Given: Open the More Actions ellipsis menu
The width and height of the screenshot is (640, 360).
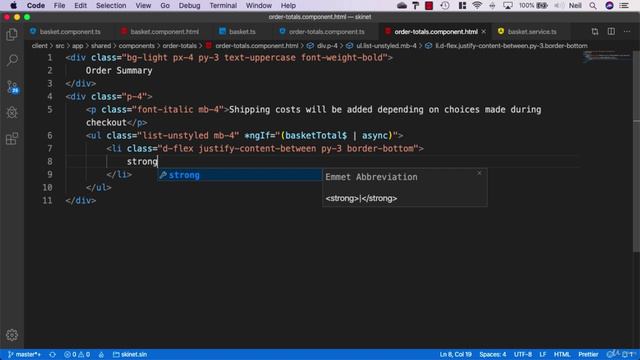Looking at the screenshot, I should (x=627, y=31).
